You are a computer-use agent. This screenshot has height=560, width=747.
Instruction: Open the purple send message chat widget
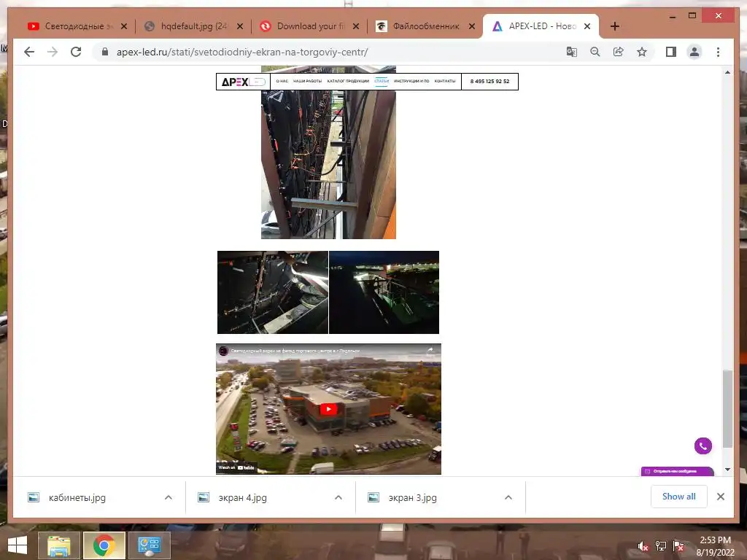point(677,472)
